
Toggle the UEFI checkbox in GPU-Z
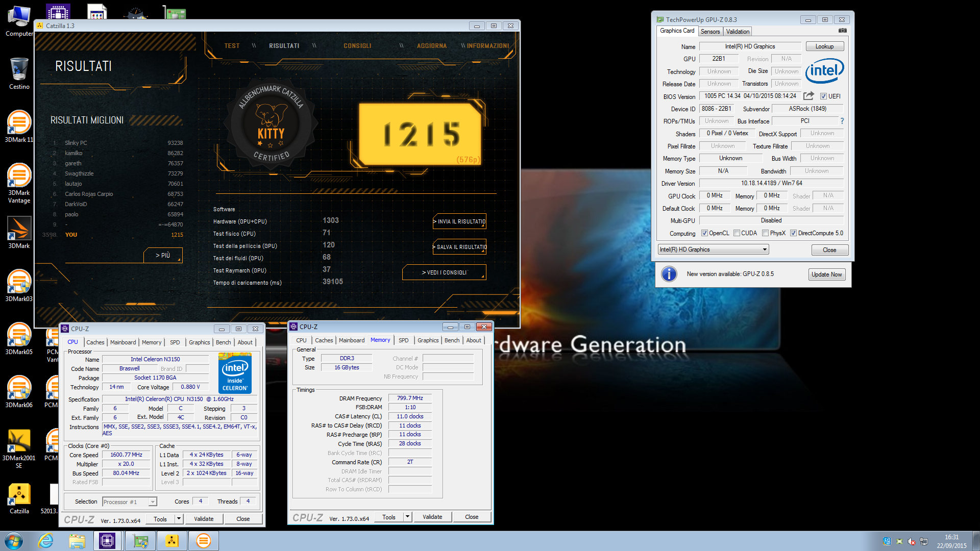[823, 96]
